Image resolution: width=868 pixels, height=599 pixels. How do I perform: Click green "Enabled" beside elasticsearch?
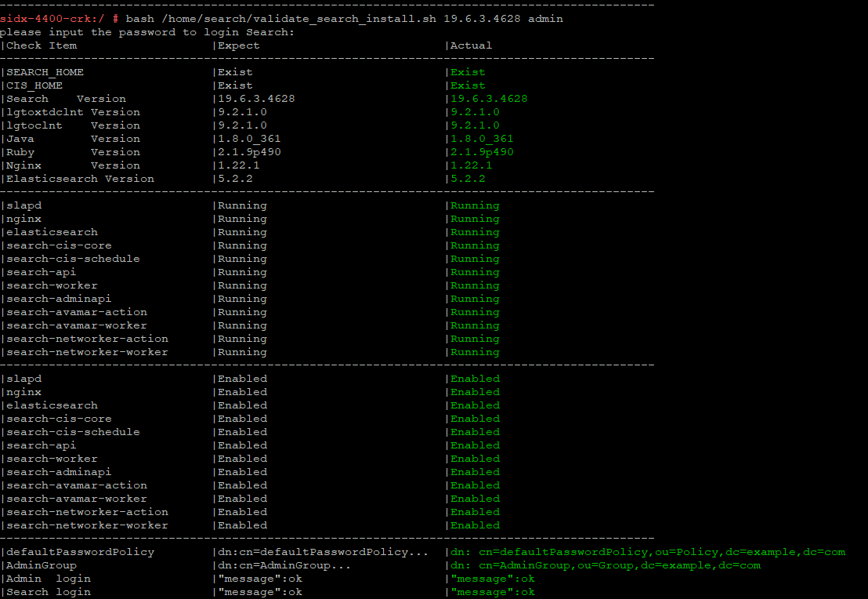[475, 405]
